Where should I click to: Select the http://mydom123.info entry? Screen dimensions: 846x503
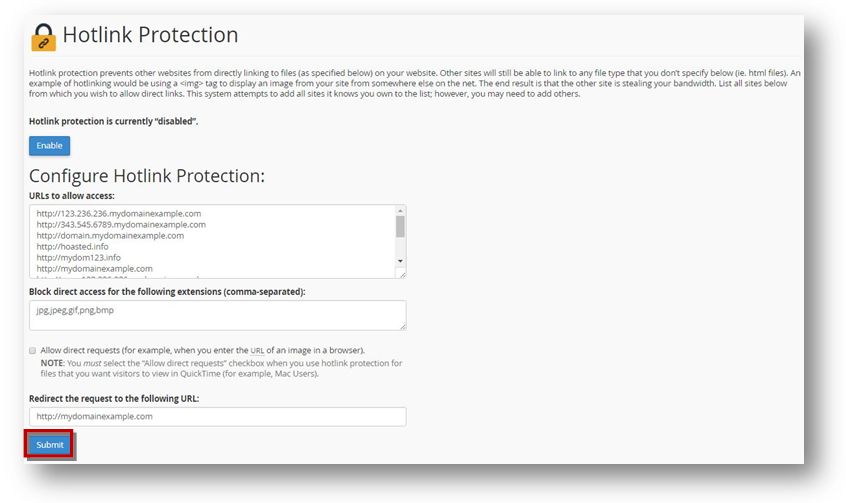tap(79, 257)
